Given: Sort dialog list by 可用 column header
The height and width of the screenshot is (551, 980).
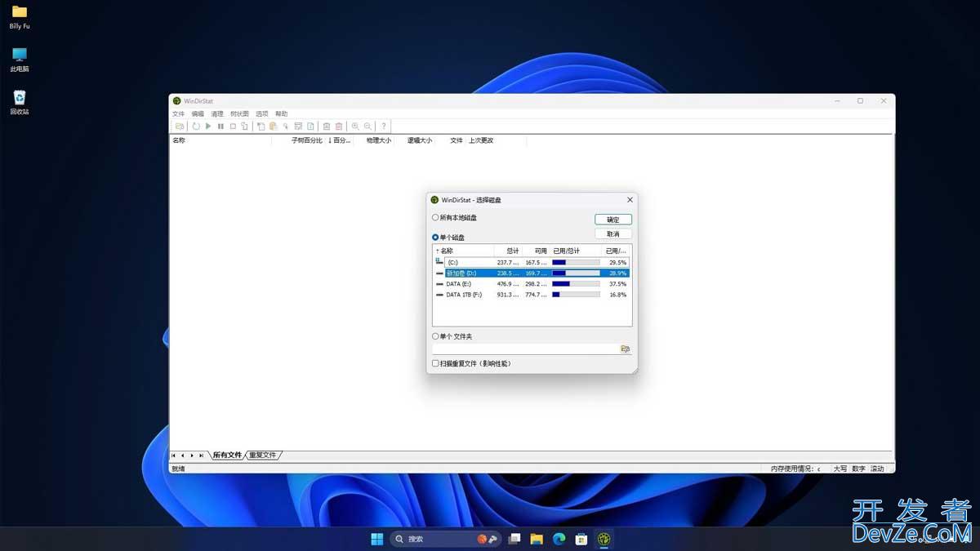Looking at the screenshot, I should point(536,251).
